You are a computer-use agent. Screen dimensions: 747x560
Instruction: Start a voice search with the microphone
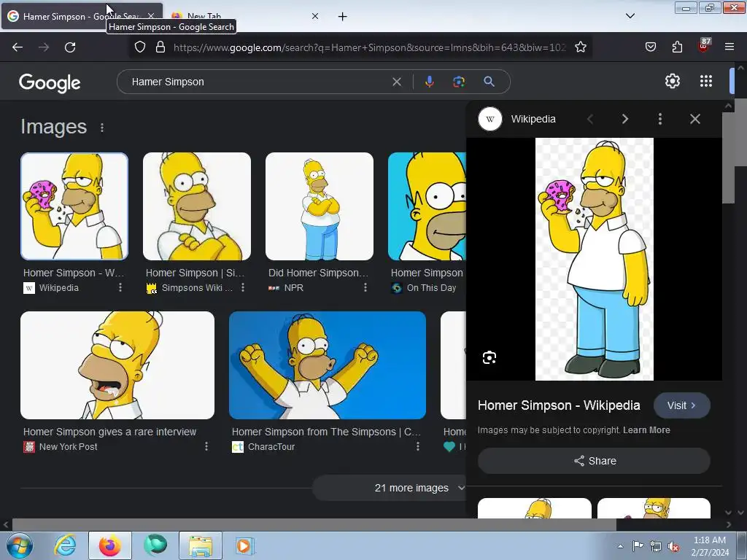point(429,82)
